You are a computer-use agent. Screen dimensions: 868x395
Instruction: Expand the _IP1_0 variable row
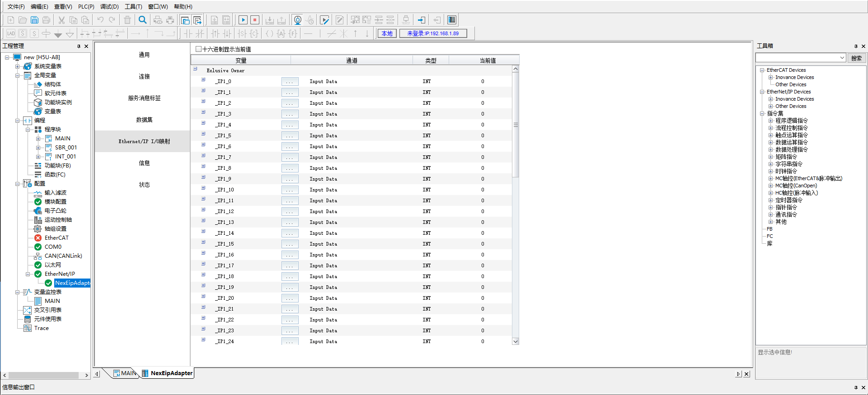tap(203, 80)
